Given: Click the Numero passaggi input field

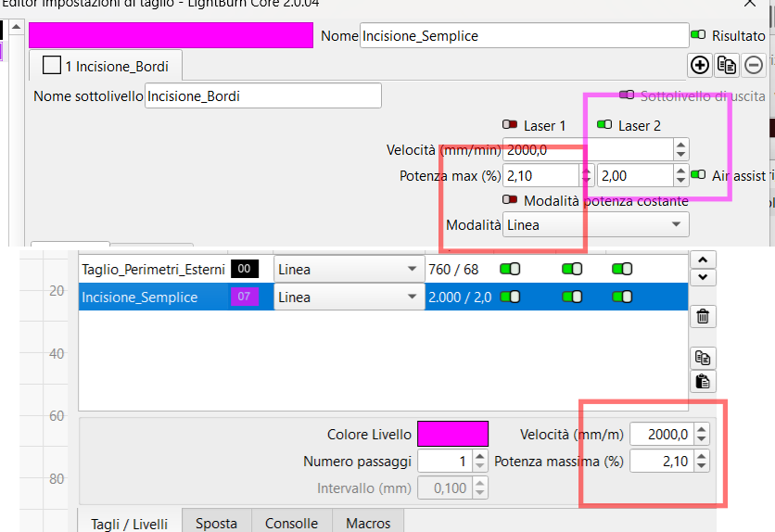Looking at the screenshot, I should point(444,461).
